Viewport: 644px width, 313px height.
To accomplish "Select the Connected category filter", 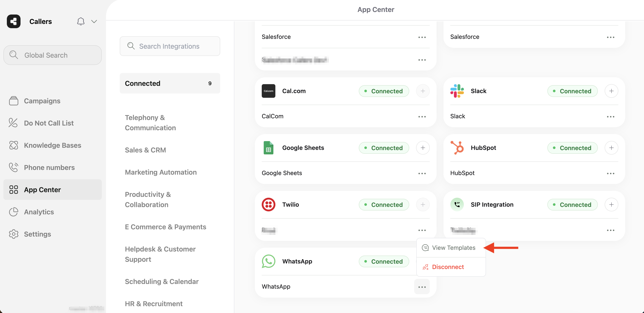I will 170,83.
